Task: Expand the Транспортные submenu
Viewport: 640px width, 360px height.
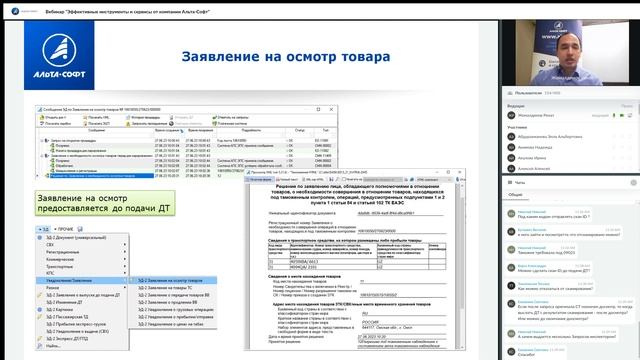Action: point(83,267)
